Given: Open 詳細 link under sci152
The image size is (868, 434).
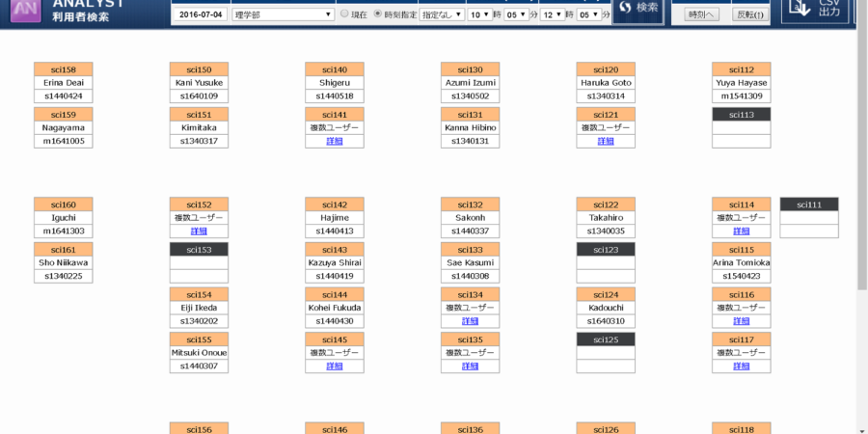Looking at the screenshot, I should pyautogui.click(x=199, y=231).
